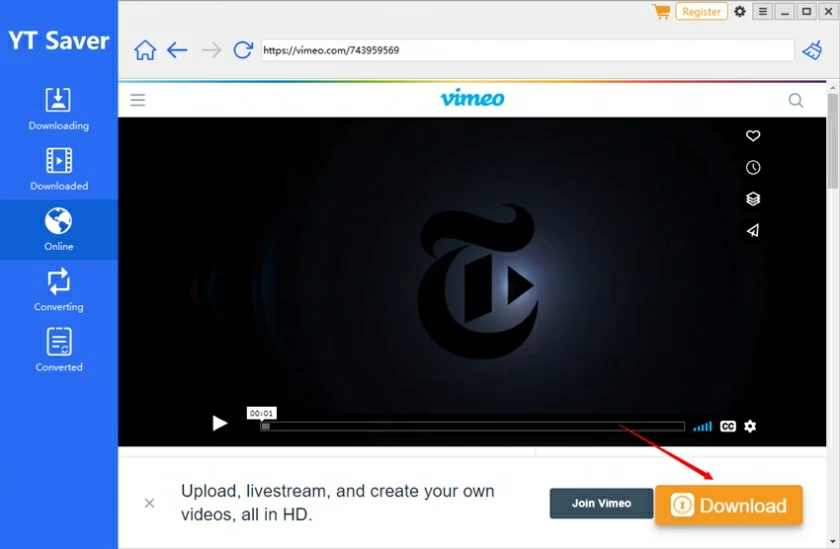Click play in player control bar
Screen dimensions: 840x549
click(x=220, y=423)
